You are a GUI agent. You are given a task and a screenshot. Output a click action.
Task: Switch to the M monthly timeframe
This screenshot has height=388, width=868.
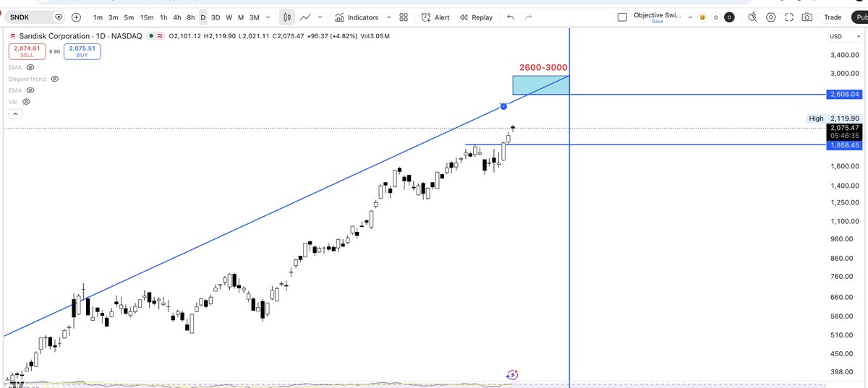coord(240,17)
